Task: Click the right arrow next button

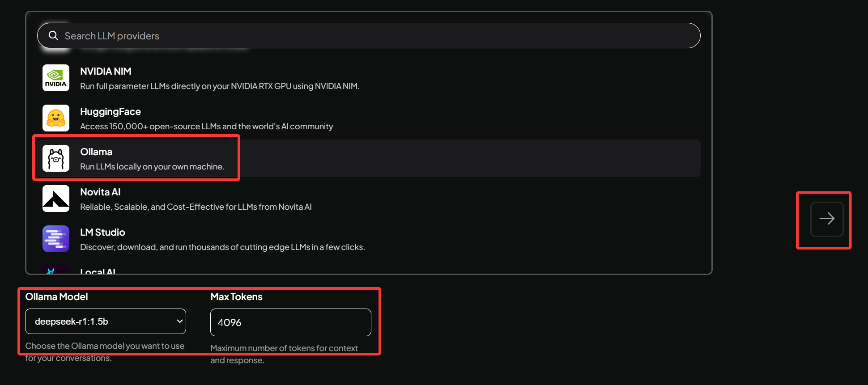Action: (x=827, y=219)
